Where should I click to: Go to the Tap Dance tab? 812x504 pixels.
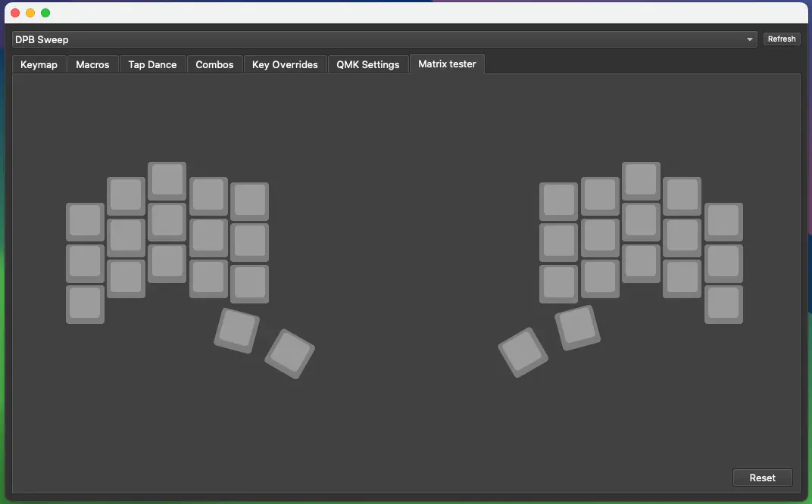point(152,65)
